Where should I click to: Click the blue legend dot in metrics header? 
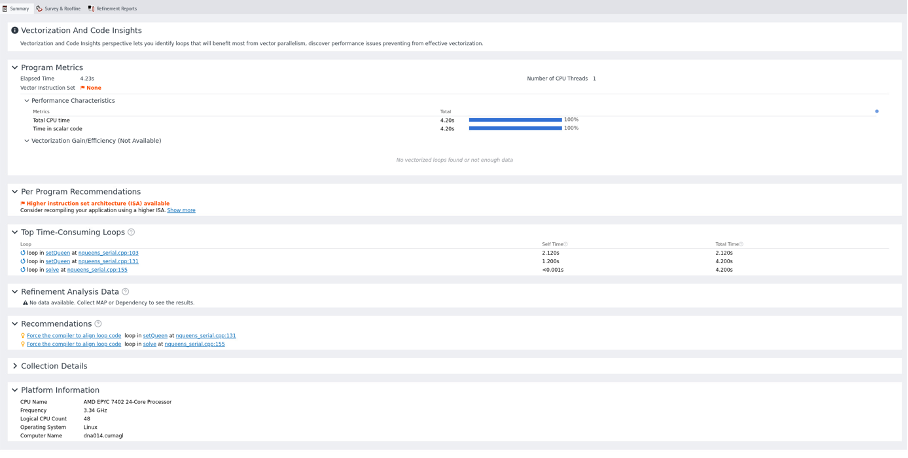point(877,111)
